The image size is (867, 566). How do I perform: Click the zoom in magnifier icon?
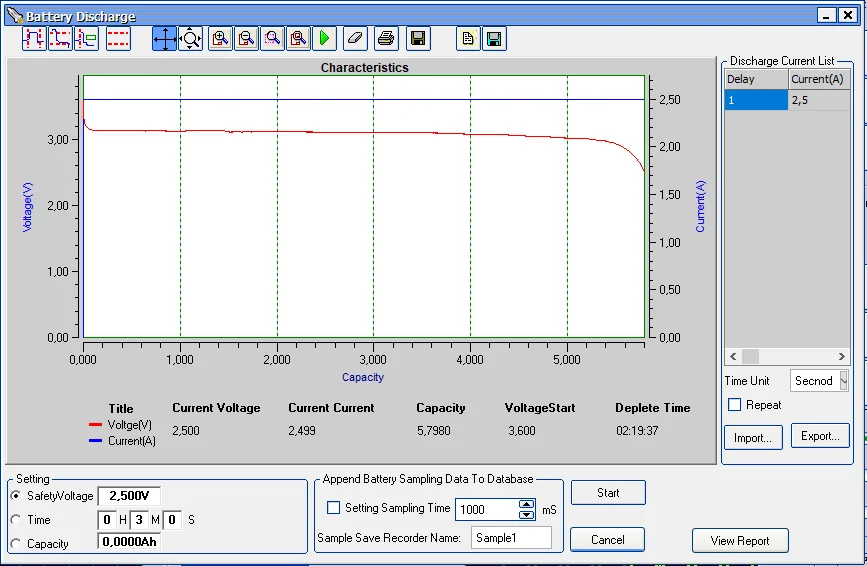[x=220, y=39]
